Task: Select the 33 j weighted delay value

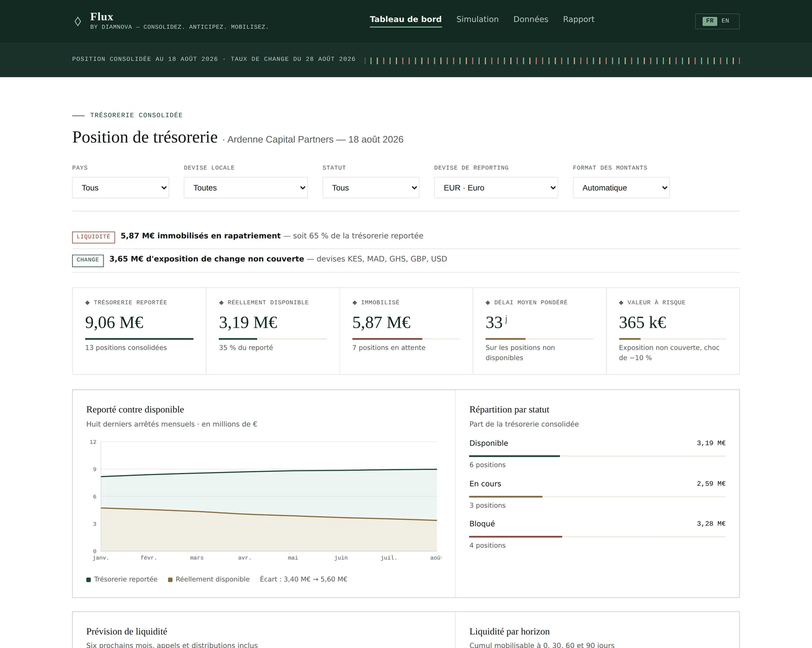Action: pos(496,322)
